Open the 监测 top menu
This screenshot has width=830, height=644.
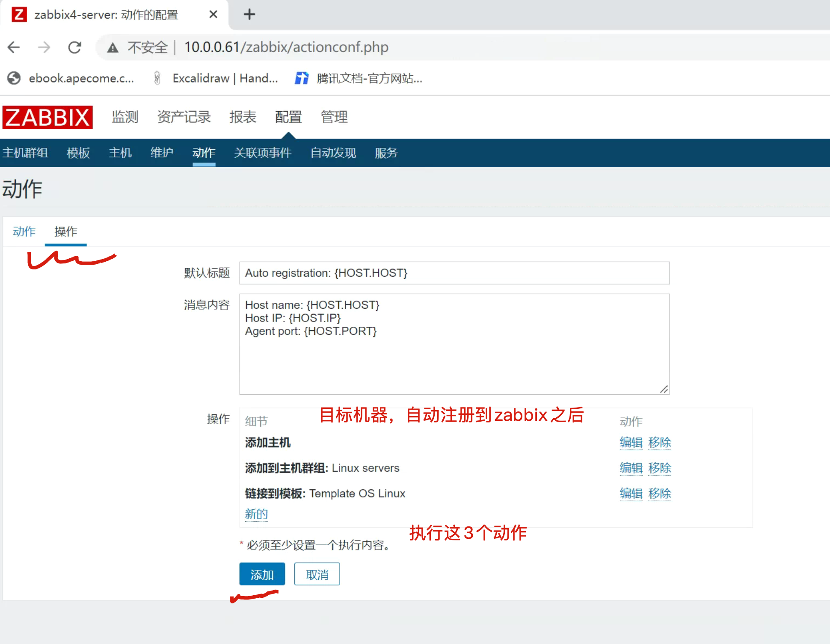125,117
